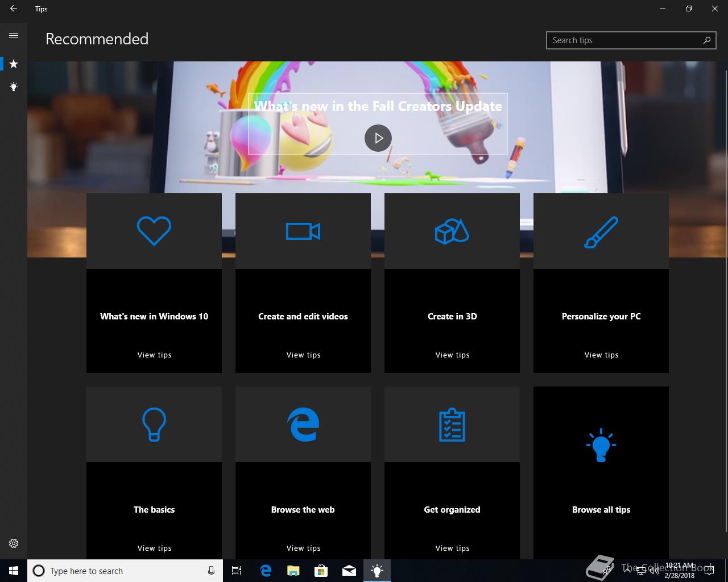The height and width of the screenshot is (582, 728).
Task: Go back with the back arrow
Action: click(14, 9)
